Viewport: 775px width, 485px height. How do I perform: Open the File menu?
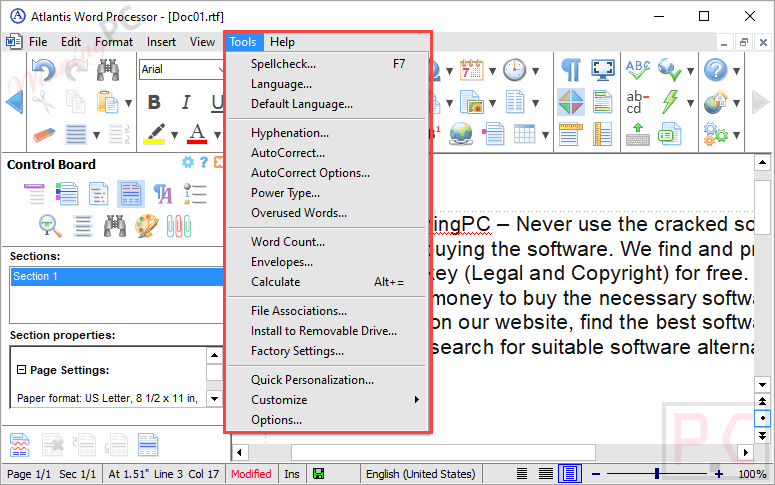[x=38, y=42]
